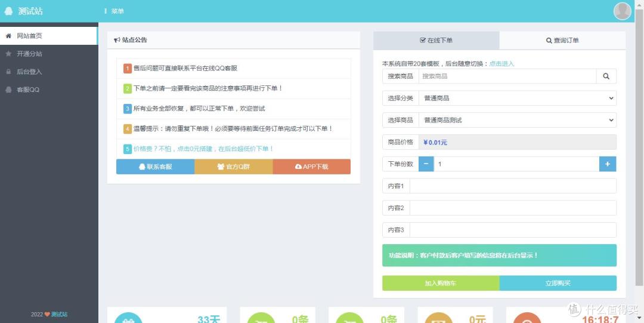Open 开通分站 in the sidebar
This screenshot has width=644, height=323.
click(49, 54)
